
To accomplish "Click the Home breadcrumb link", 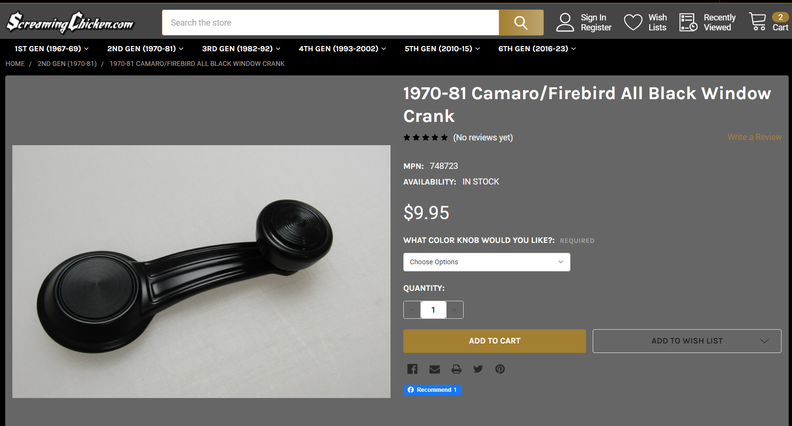I will [x=15, y=64].
